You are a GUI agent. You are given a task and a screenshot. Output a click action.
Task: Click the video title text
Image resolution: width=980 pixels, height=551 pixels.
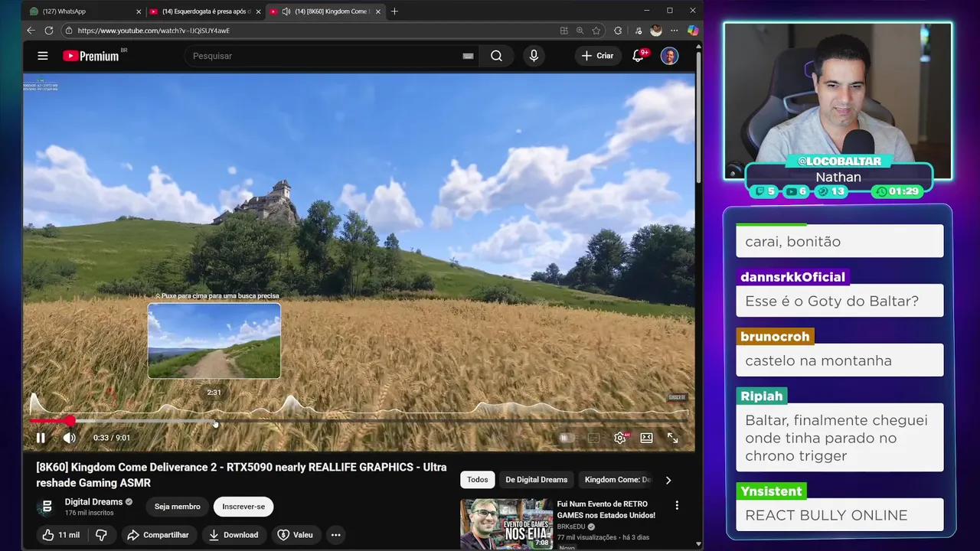coord(241,475)
